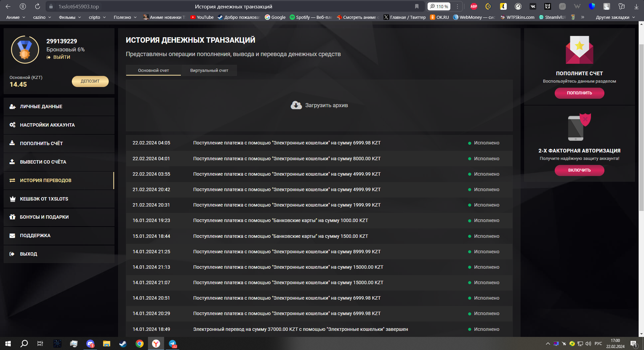Open the WTFSkins.com bookmark
This screenshot has height=350, width=644.
click(x=517, y=17)
